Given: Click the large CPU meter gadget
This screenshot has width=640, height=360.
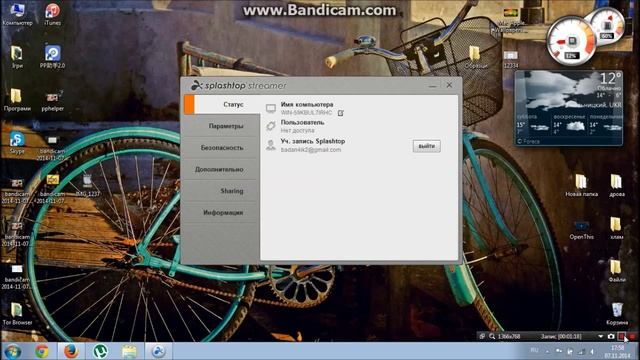Looking at the screenshot, I should (x=571, y=41).
